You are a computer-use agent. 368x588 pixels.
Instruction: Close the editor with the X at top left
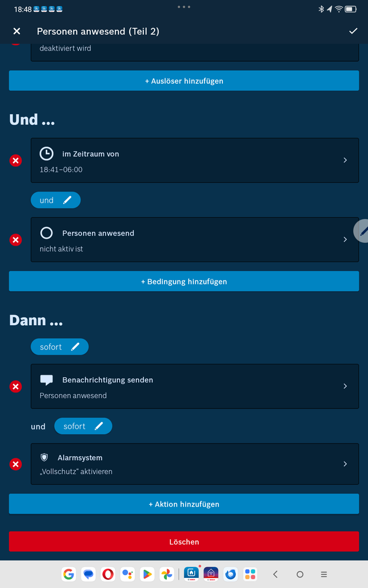pyautogui.click(x=17, y=31)
